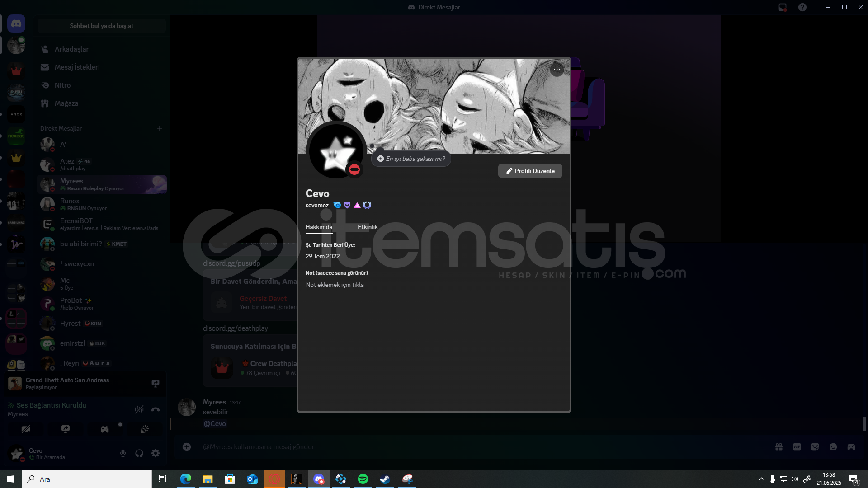Open soundboard button in voice panel
The height and width of the screenshot is (488, 868).
(x=145, y=429)
